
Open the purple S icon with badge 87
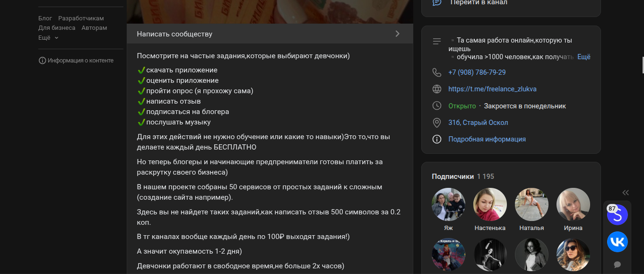pyautogui.click(x=617, y=215)
